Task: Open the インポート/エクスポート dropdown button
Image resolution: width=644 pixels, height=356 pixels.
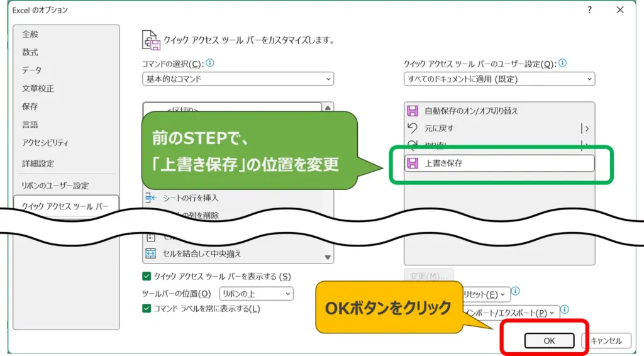Action: click(x=509, y=313)
